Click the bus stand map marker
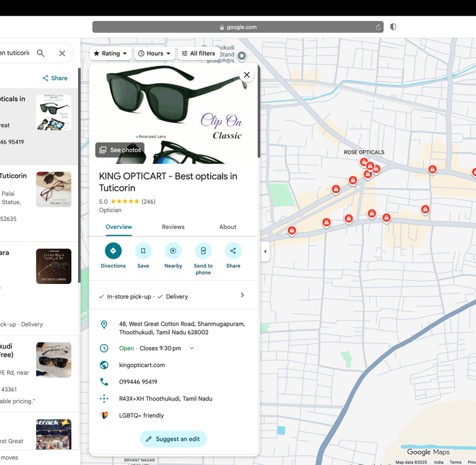 (x=242, y=56)
